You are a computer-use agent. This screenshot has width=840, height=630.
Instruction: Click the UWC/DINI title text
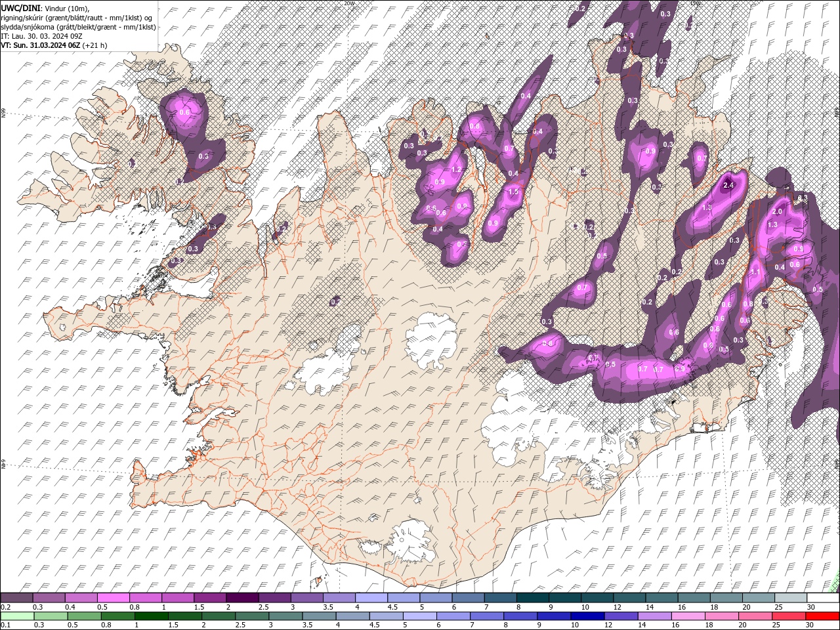(x=20, y=8)
